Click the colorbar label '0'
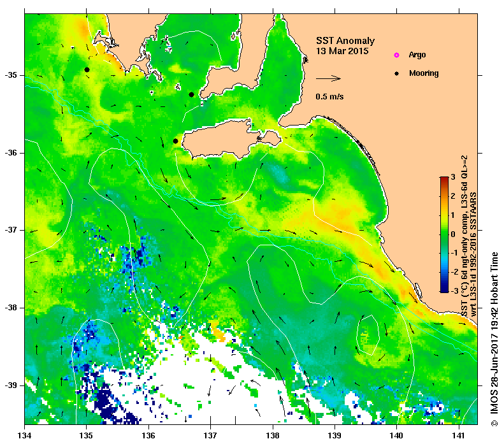504x446 pixels. tap(453, 234)
